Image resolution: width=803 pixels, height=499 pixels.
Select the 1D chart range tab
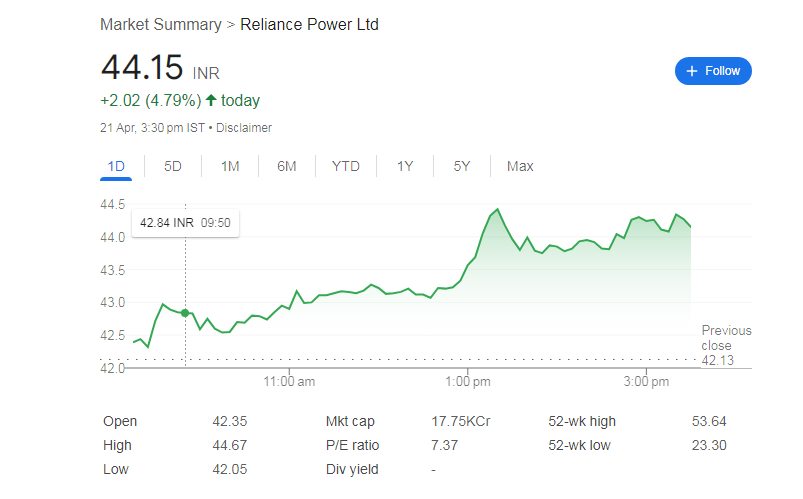[116, 167]
